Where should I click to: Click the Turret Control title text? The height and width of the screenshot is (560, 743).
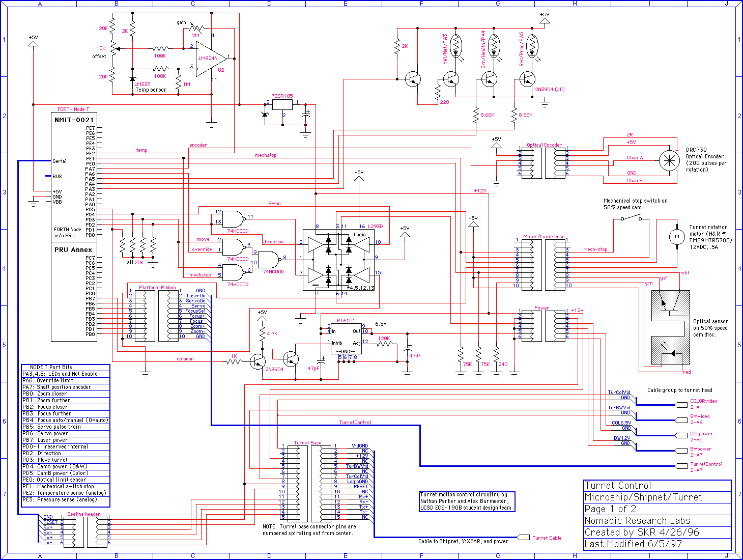click(618, 485)
